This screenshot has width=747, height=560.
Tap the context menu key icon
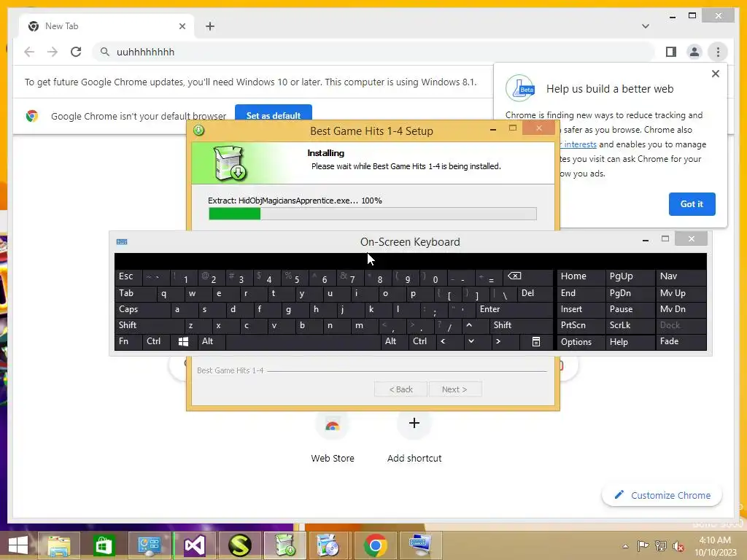pos(536,341)
